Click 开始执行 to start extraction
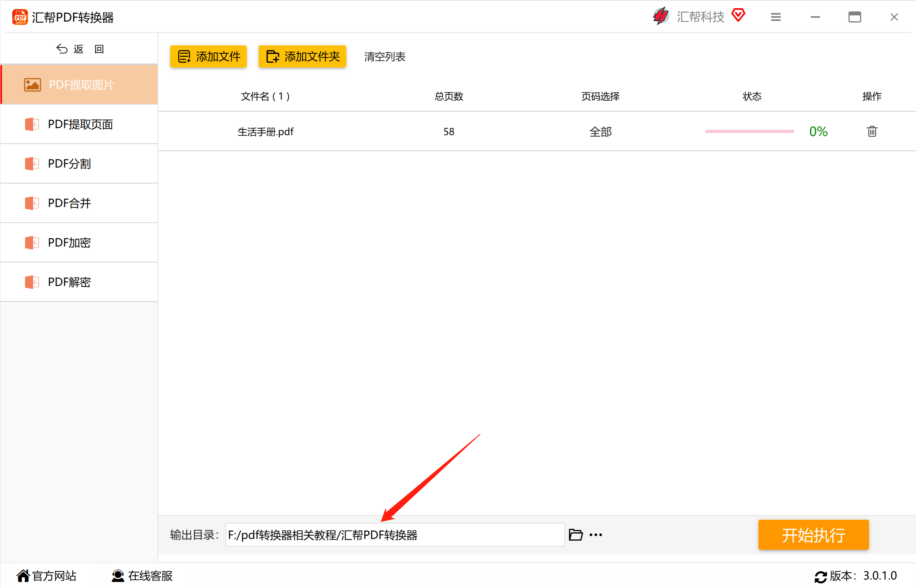This screenshot has height=588, width=916. tap(813, 535)
